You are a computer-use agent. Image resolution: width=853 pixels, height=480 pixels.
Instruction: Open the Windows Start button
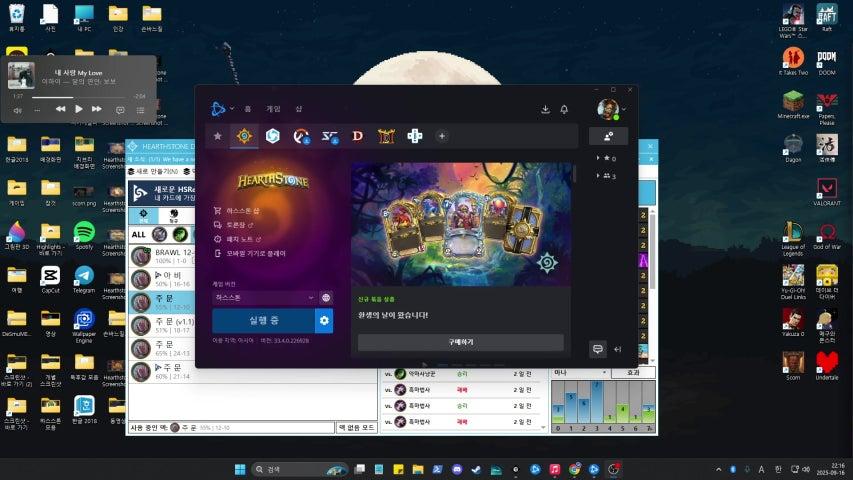click(240, 469)
